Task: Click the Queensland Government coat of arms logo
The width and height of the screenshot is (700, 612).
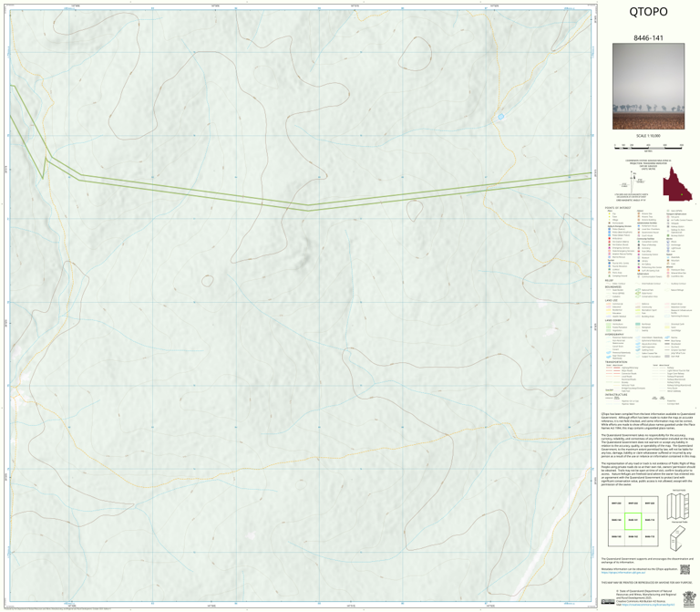Action: 689,599
